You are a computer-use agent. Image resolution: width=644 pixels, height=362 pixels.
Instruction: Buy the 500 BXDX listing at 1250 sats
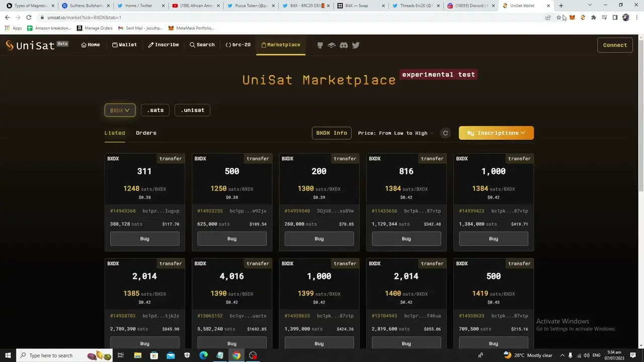(x=232, y=239)
